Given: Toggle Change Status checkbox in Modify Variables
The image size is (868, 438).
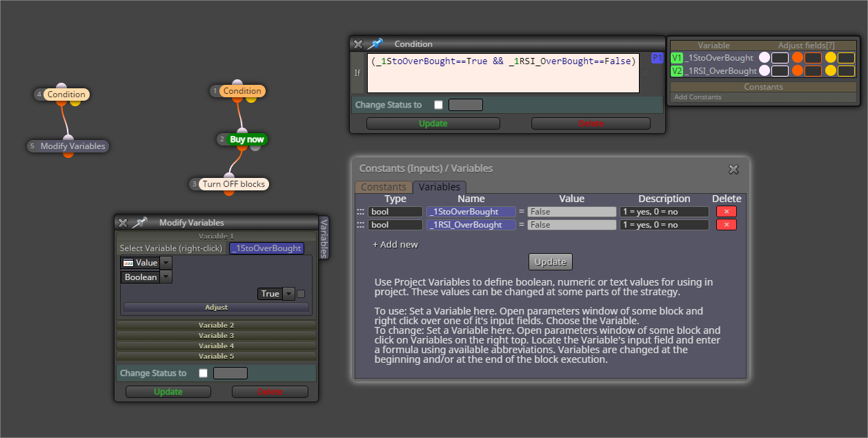Looking at the screenshot, I should click(203, 373).
